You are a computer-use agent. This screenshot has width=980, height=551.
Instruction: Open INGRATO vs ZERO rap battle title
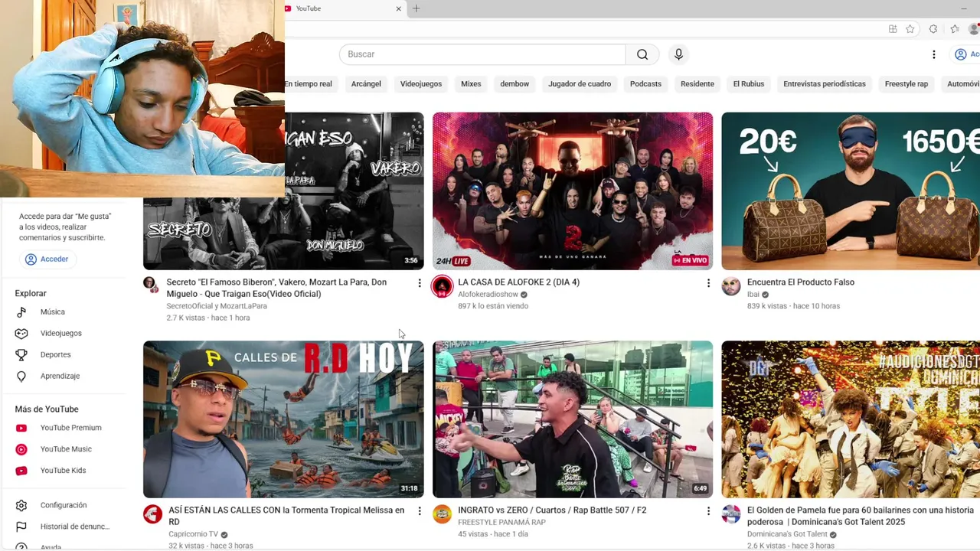point(552,510)
